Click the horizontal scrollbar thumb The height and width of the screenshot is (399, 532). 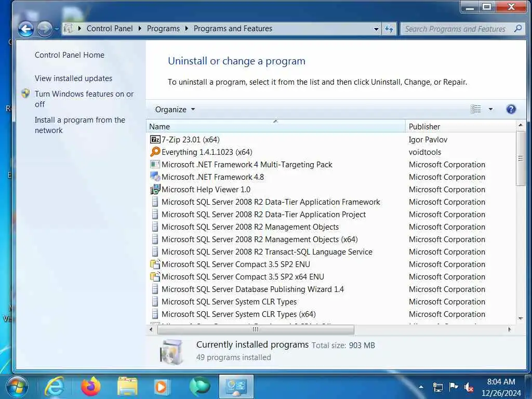(256, 329)
